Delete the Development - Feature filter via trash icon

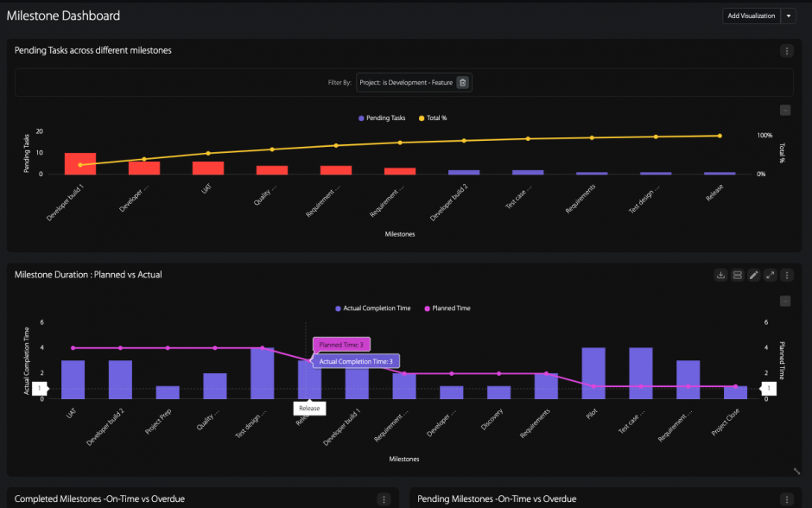[x=462, y=82]
